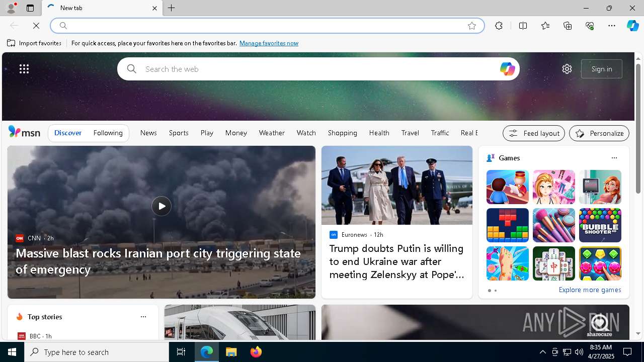Stop page loading with the X button
This screenshot has height=362, width=644.
36,26
